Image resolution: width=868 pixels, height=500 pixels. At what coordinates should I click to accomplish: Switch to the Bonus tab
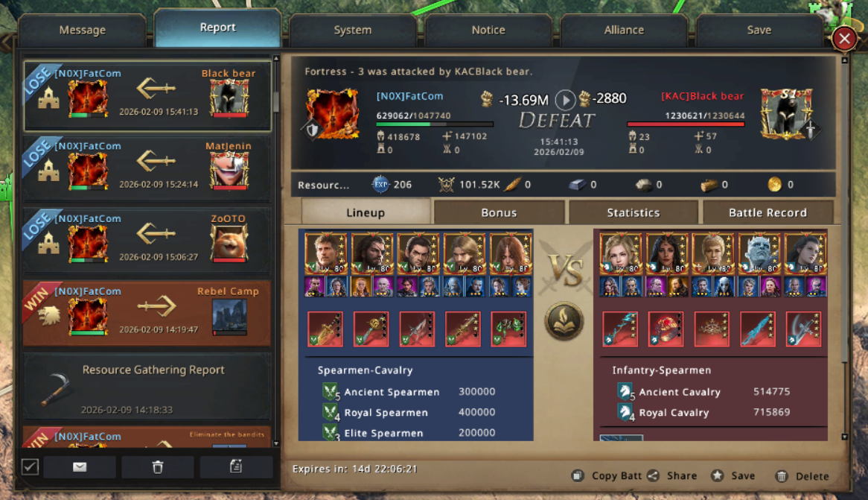click(x=499, y=213)
